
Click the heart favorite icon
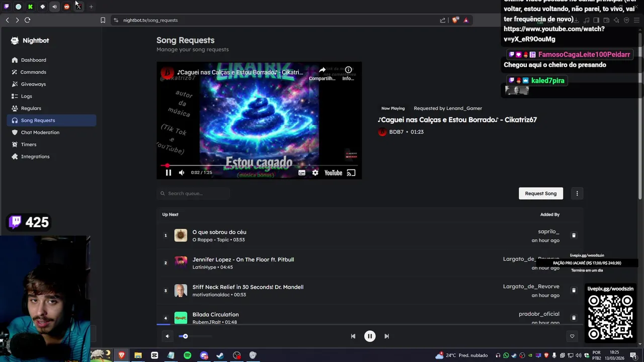pos(572,336)
